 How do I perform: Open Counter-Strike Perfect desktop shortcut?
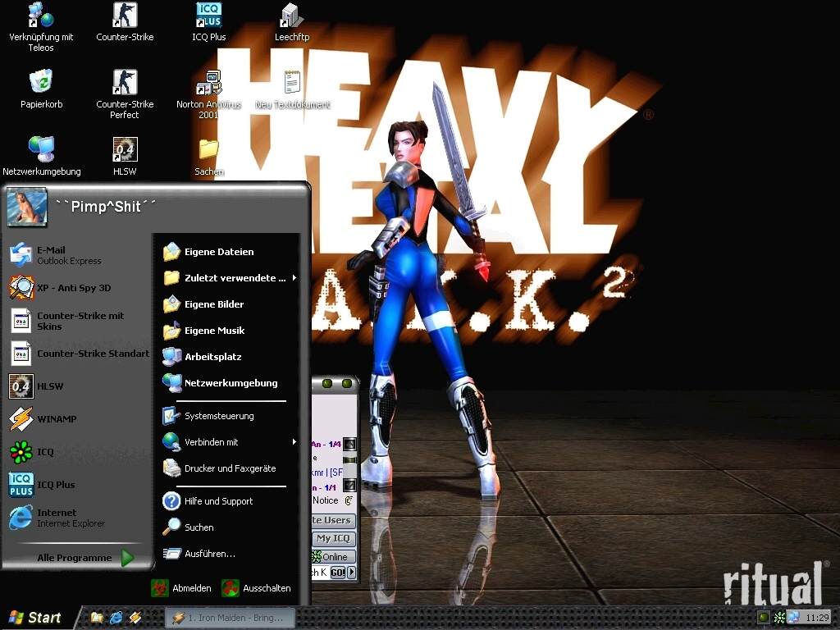tap(125, 94)
